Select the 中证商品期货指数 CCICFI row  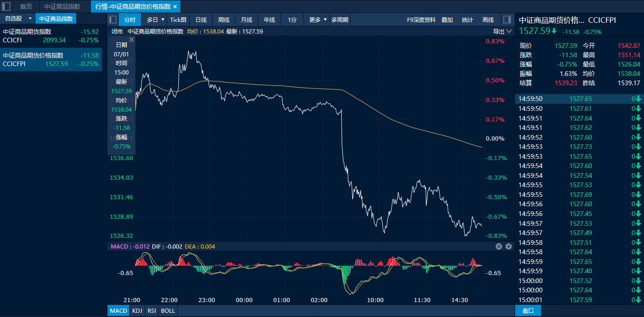(51, 36)
